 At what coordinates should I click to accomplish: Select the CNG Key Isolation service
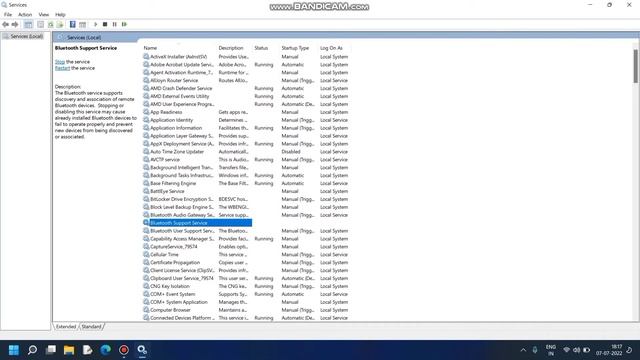170,286
